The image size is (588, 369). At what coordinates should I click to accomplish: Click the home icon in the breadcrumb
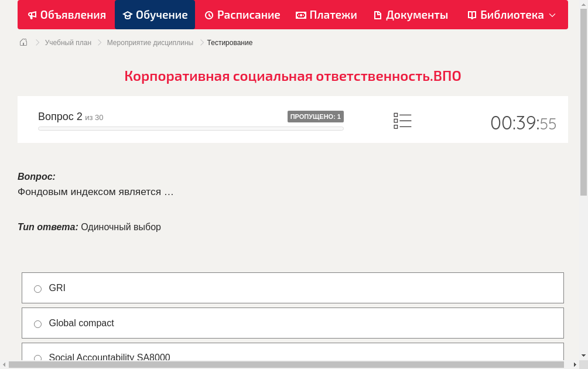tap(23, 42)
